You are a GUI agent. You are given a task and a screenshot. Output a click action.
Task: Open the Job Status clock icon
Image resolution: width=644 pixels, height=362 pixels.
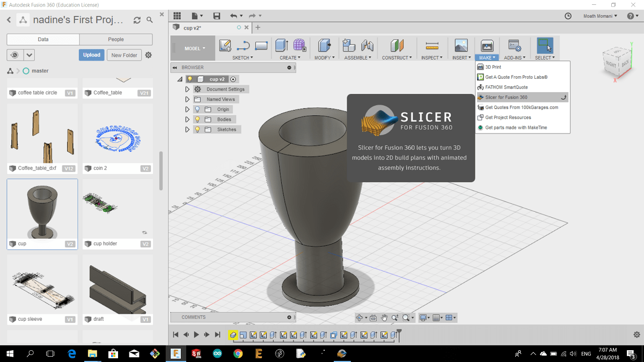(x=568, y=16)
